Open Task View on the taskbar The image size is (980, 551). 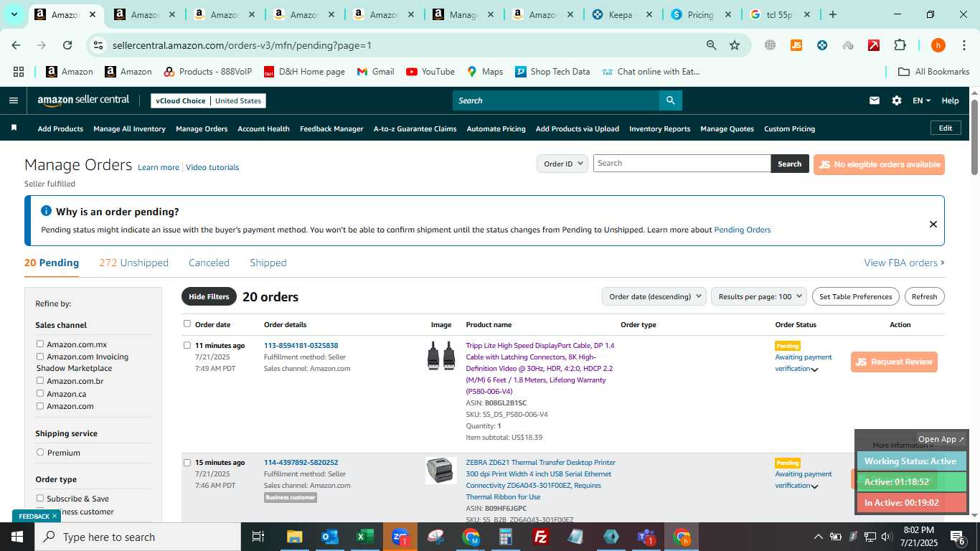pyautogui.click(x=258, y=537)
